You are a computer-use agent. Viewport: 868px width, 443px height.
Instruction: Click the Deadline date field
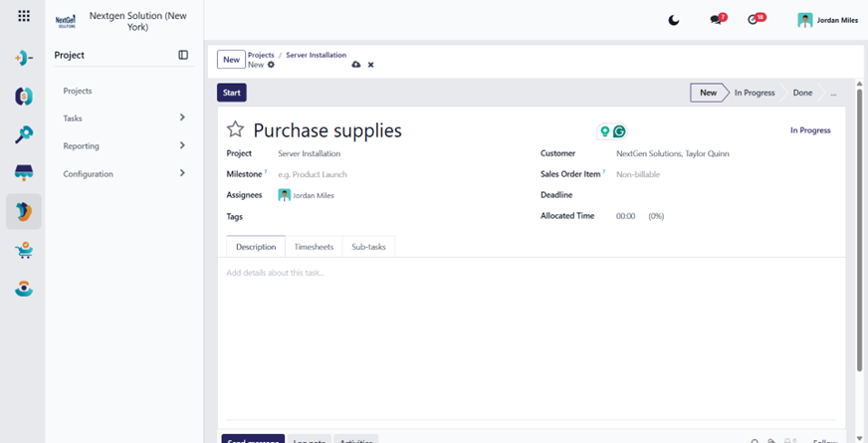[x=726, y=195]
